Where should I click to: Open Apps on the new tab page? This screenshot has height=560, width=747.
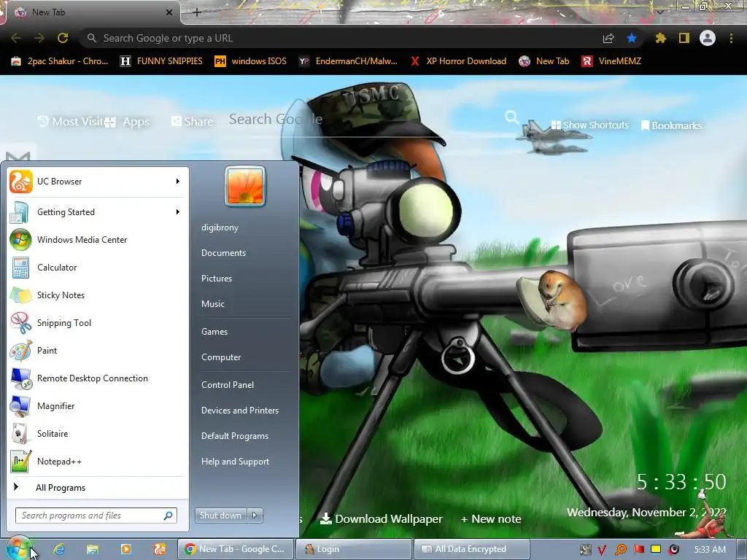(127, 122)
